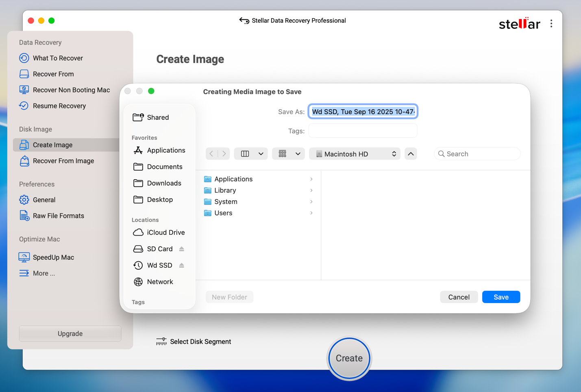Open Raw File Formats preferences
This screenshot has height=392, width=581.
tap(58, 216)
